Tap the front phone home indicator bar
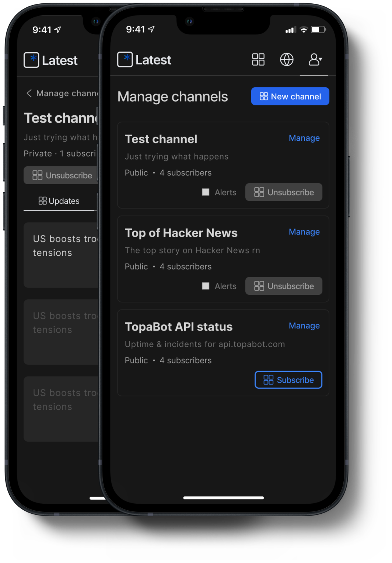Screen dimensions: 392x563 click(x=224, y=498)
